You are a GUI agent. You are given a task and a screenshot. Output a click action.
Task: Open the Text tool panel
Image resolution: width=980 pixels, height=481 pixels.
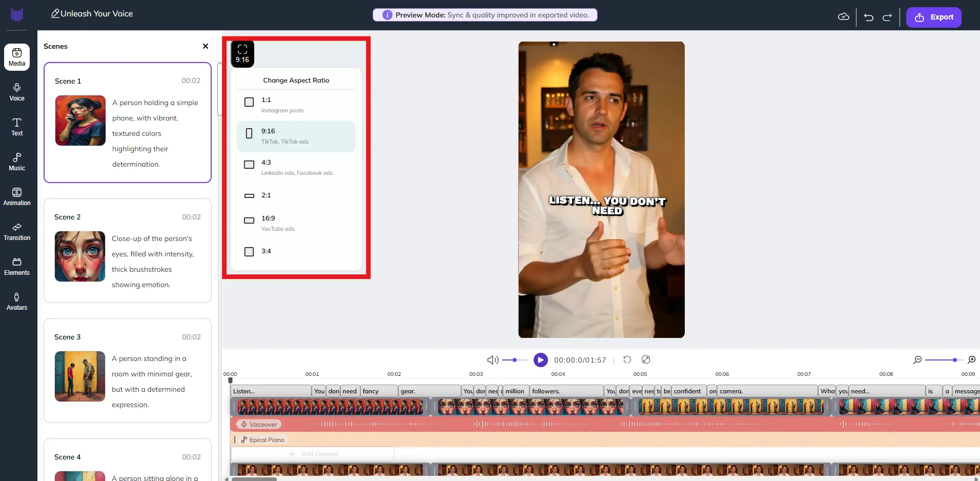tap(17, 127)
